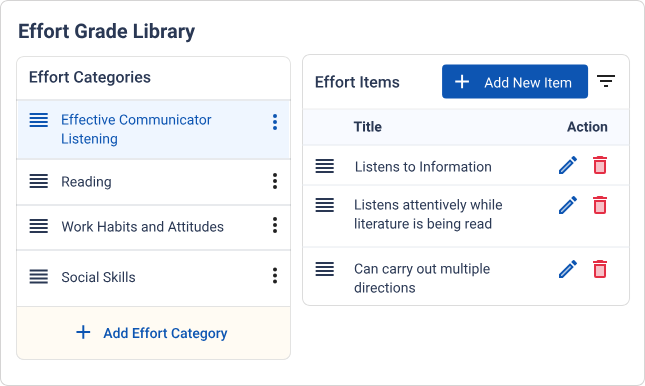645x386 pixels.
Task: Edit the Listens to Information item
Action: [x=568, y=165]
